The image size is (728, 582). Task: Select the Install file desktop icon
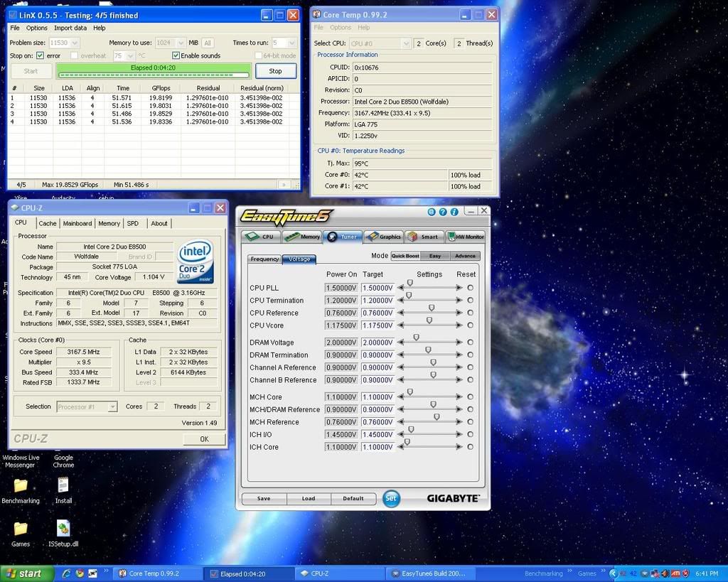tap(63, 490)
